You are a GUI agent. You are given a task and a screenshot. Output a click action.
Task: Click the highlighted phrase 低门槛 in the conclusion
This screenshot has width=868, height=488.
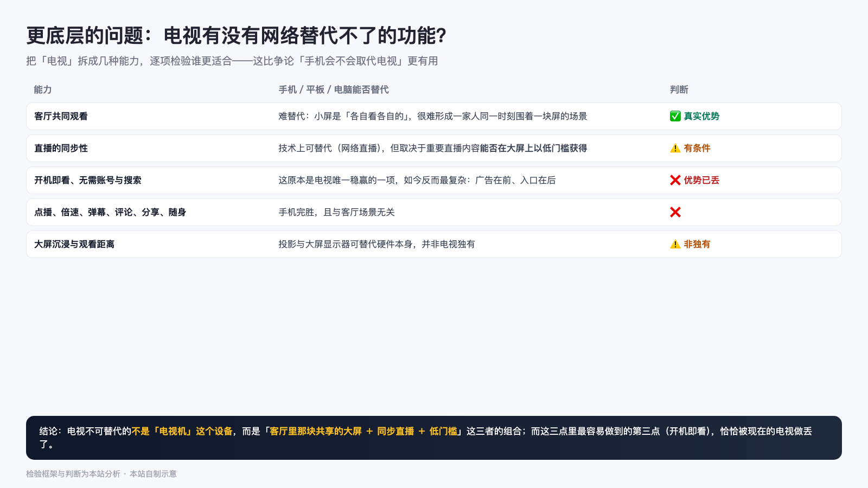coord(443,431)
